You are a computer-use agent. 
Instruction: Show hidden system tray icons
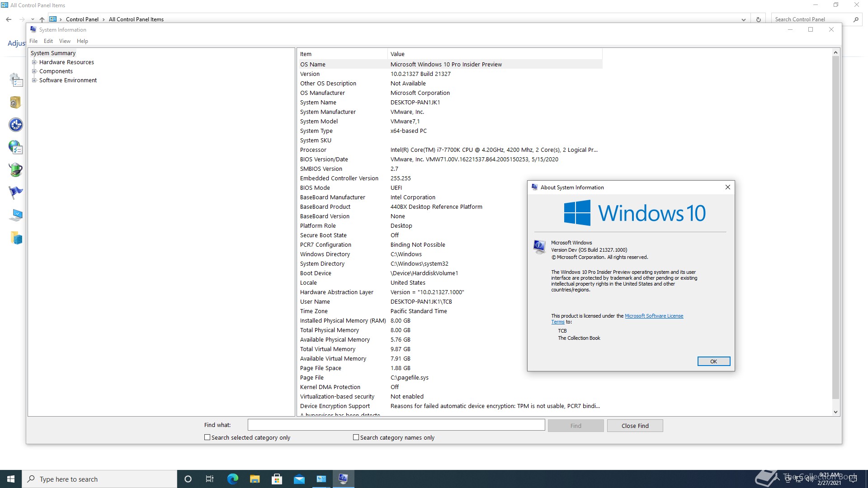tap(777, 479)
